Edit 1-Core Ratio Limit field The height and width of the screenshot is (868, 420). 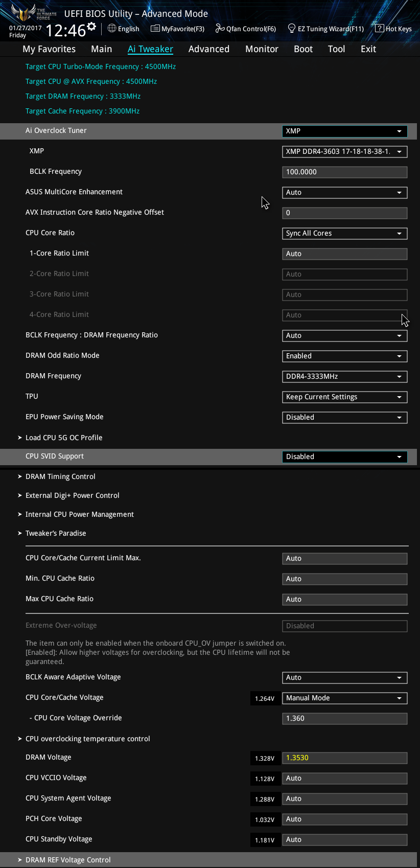coord(345,254)
